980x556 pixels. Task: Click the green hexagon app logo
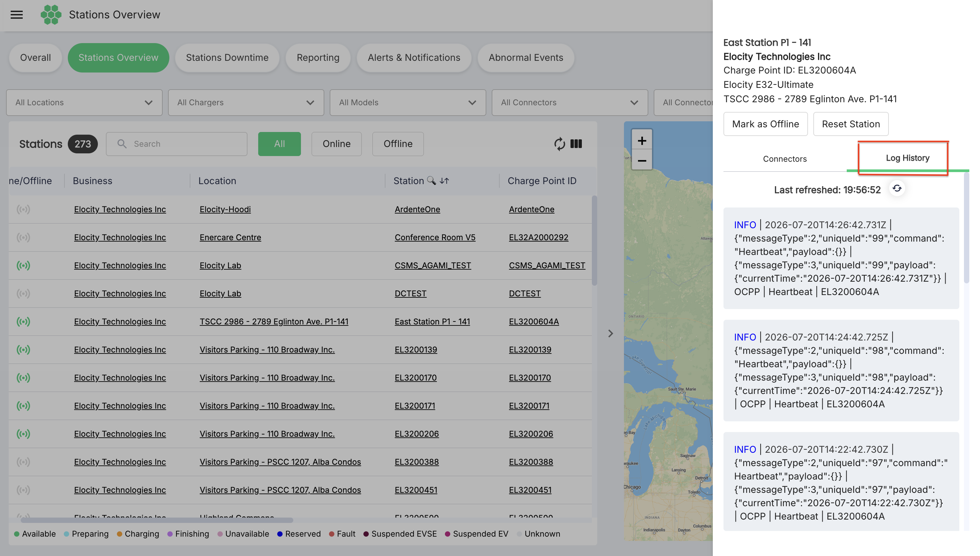51,14
